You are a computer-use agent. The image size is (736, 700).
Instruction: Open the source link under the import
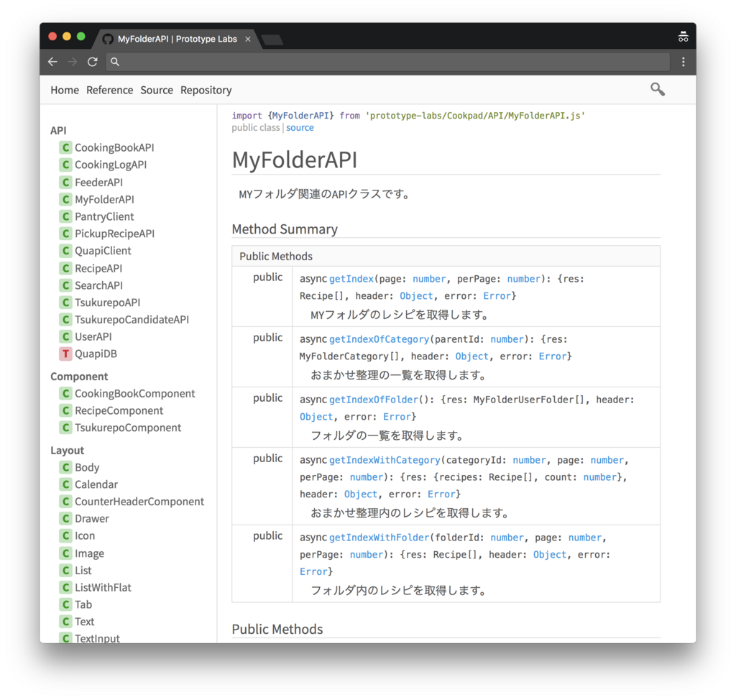click(300, 128)
